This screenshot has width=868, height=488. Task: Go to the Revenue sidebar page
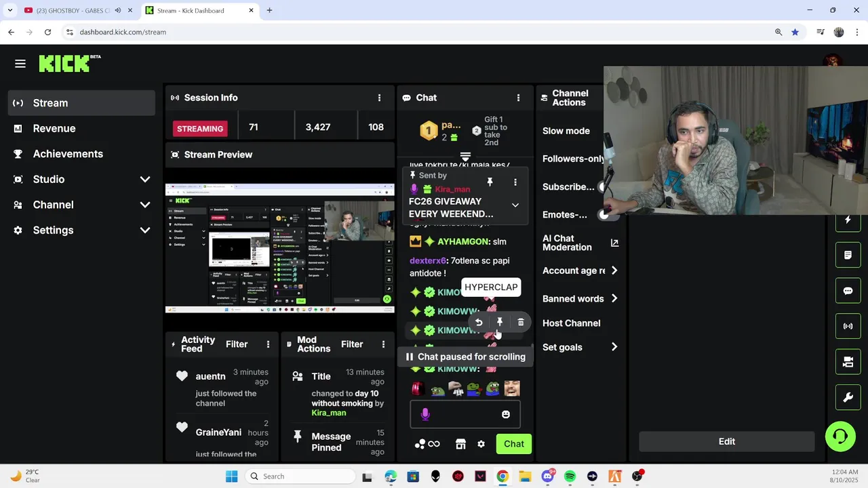[x=81, y=128]
